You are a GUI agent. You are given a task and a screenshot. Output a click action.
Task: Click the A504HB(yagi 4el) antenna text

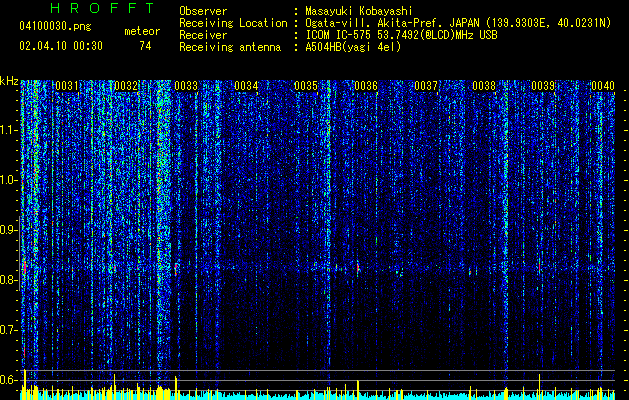click(353, 47)
